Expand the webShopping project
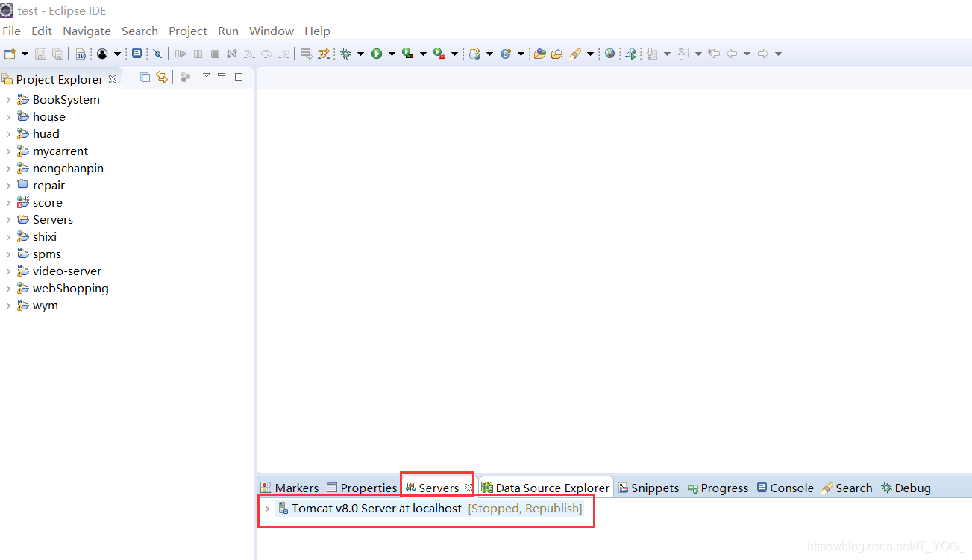The height and width of the screenshot is (560, 972). click(8, 289)
